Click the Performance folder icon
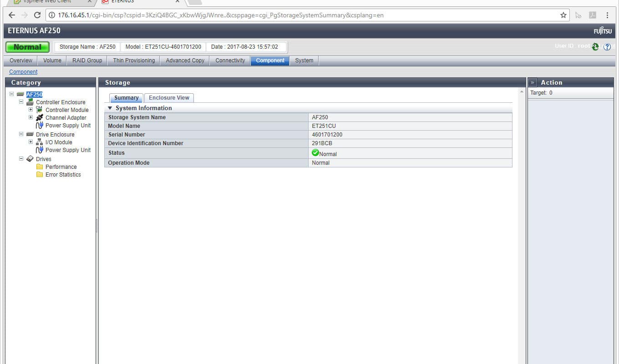This screenshot has width=619, height=364. 40,167
